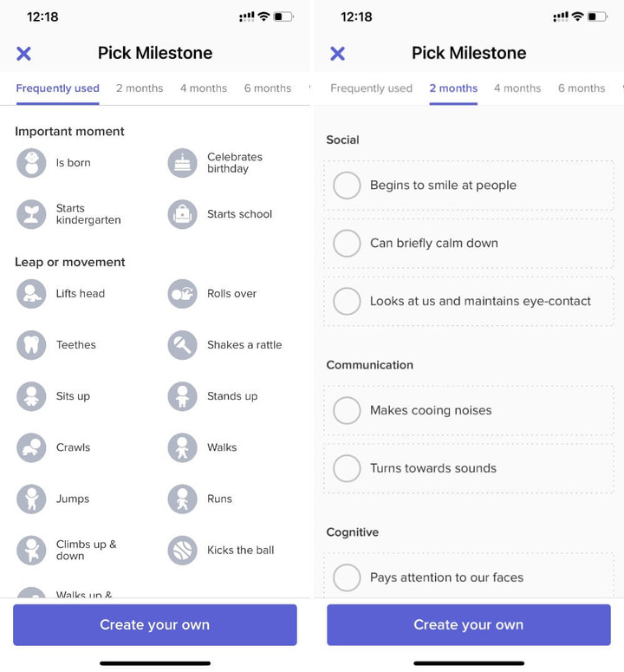Mark Makes cooing noises as selected

(347, 411)
